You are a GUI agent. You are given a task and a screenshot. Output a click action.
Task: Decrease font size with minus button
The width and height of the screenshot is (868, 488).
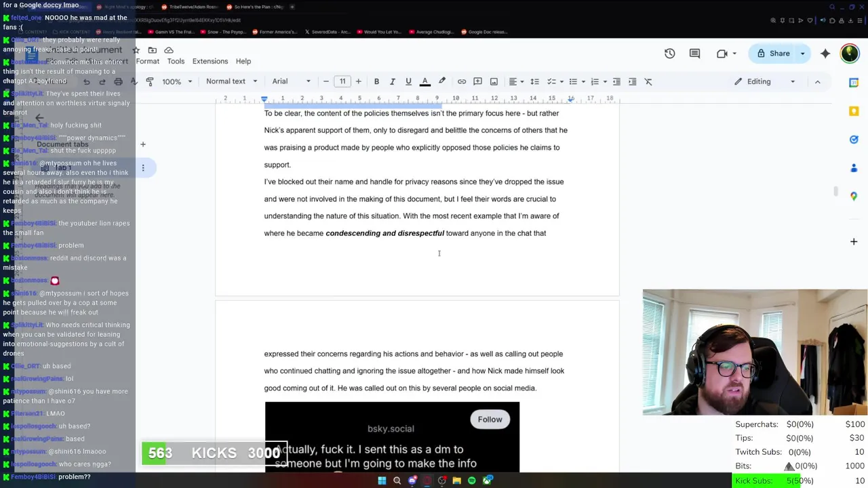click(x=326, y=81)
